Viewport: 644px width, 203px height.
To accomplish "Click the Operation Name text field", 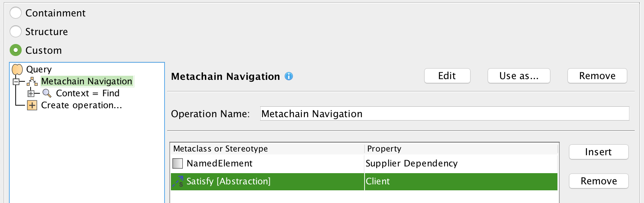I will (x=444, y=113).
